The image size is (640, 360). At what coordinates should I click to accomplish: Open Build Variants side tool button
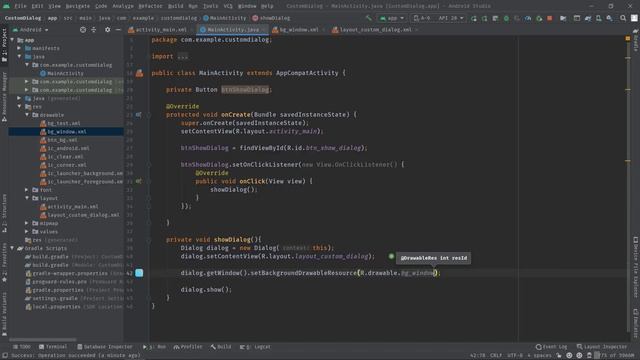4,314
